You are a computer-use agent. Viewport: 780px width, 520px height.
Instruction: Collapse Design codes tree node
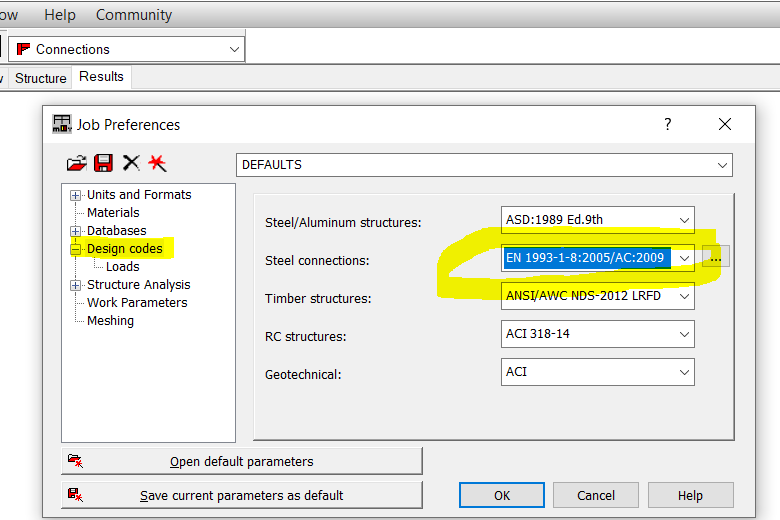click(75, 249)
